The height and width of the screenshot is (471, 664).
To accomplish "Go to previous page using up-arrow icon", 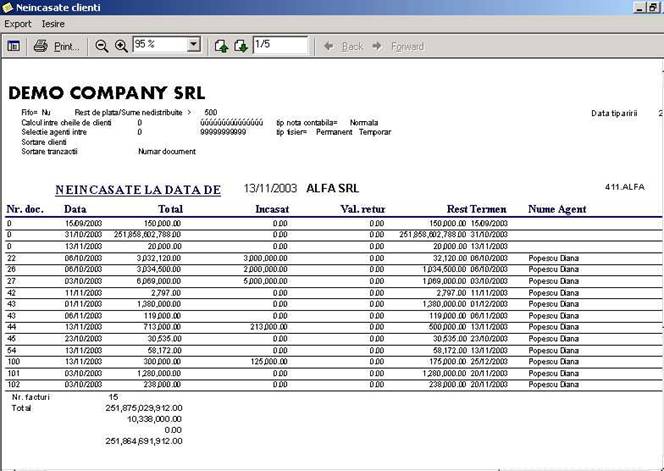I will [222, 46].
